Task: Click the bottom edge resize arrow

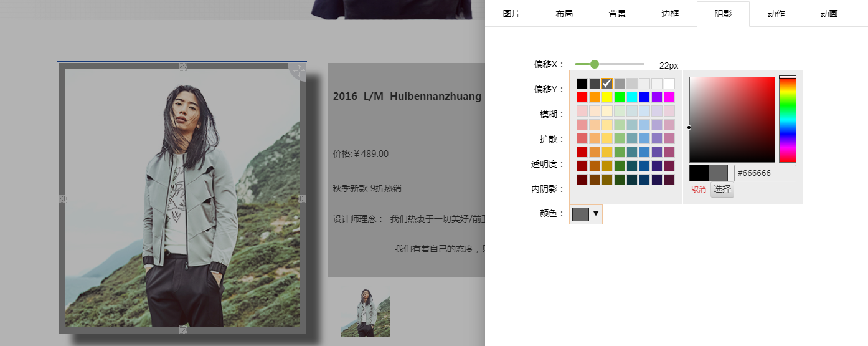Action: (182, 329)
